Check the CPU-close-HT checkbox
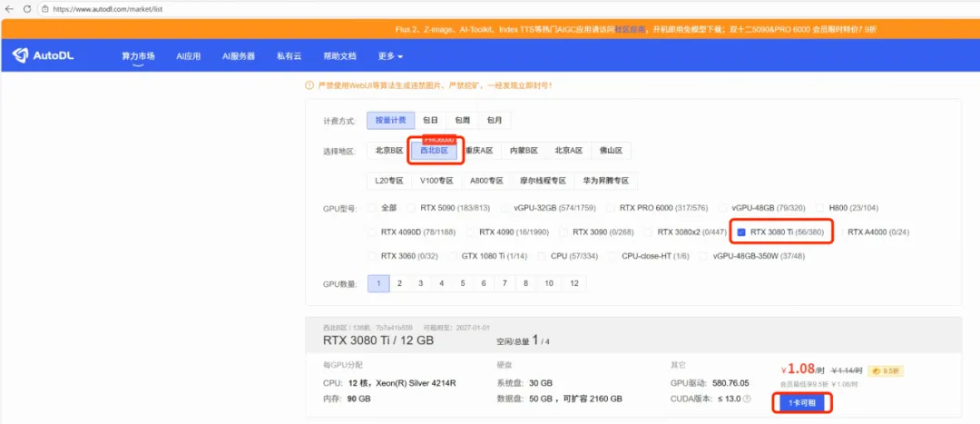This screenshot has height=424, width=980. click(613, 256)
